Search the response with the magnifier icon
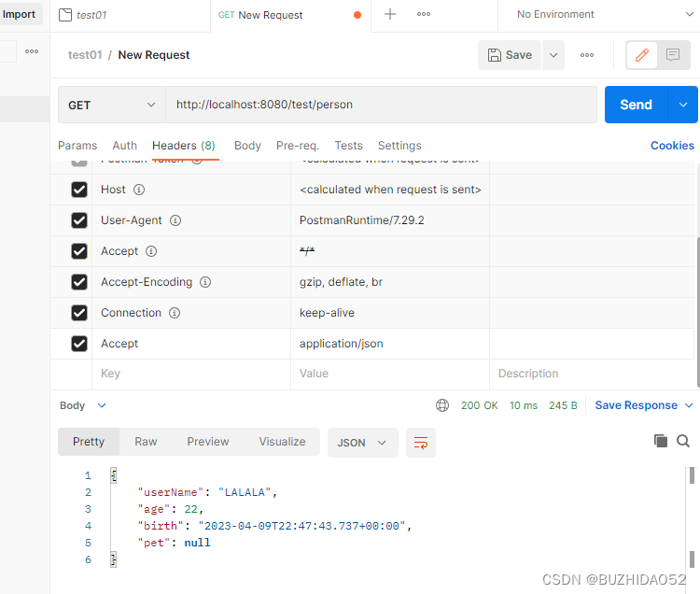 click(683, 441)
